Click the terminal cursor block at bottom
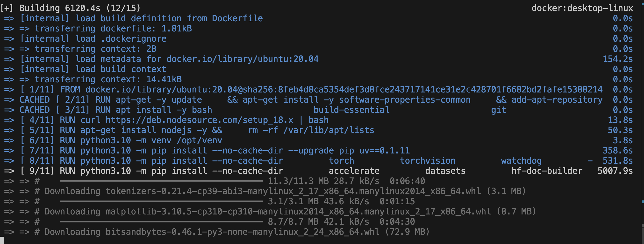The height and width of the screenshot is (244, 644). (x=2, y=240)
